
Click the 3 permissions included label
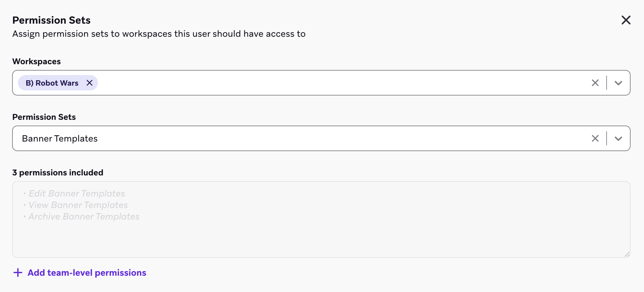58,173
